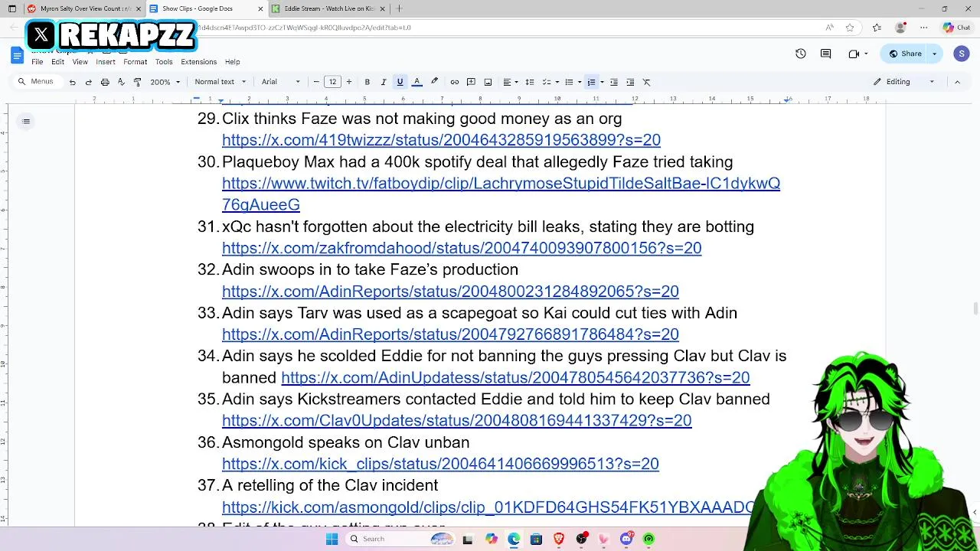Choose text color underlined A
Viewport: 980px width, 551px height.
416,82
